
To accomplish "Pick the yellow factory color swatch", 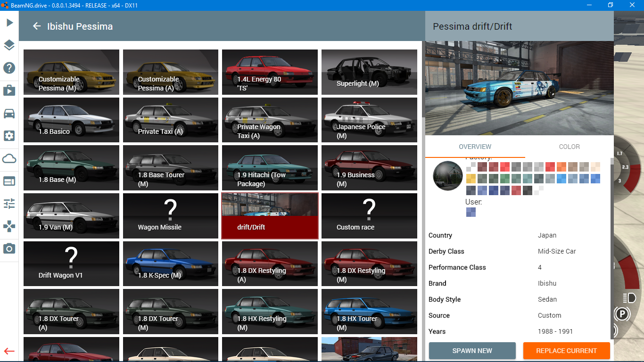I will click(x=471, y=179).
